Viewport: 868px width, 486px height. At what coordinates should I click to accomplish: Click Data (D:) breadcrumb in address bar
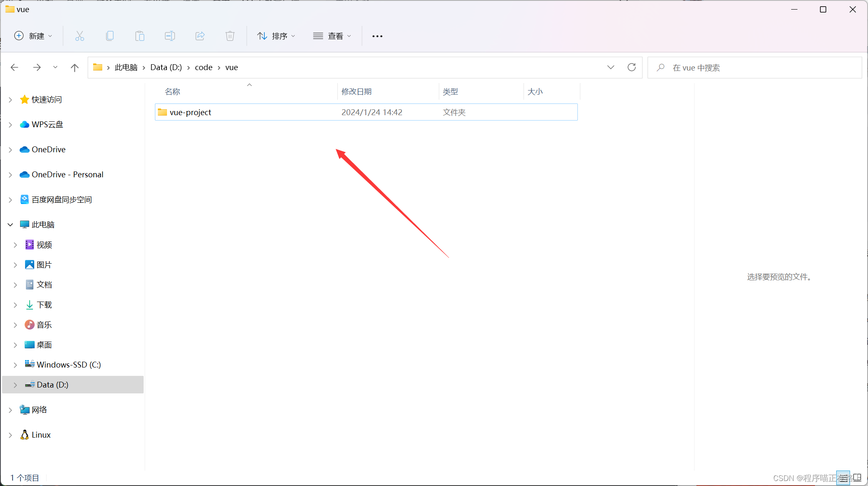(166, 67)
